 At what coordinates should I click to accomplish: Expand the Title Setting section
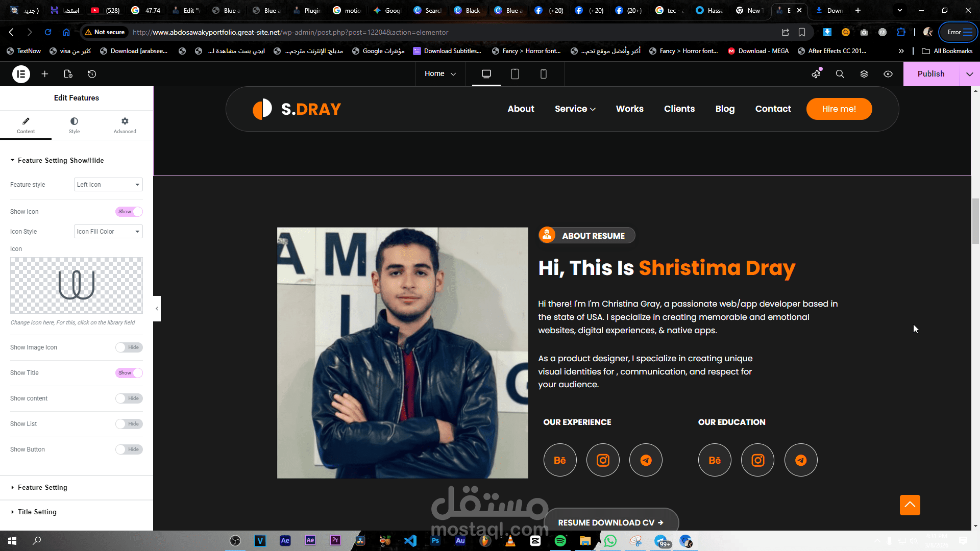click(x=37, y=512)
